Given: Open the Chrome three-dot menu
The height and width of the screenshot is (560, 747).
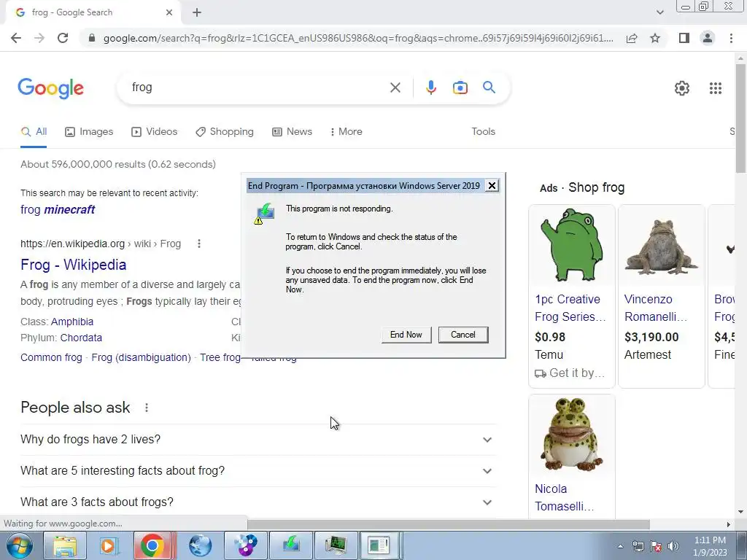Looking at the screenshot, I should [731, 38].
